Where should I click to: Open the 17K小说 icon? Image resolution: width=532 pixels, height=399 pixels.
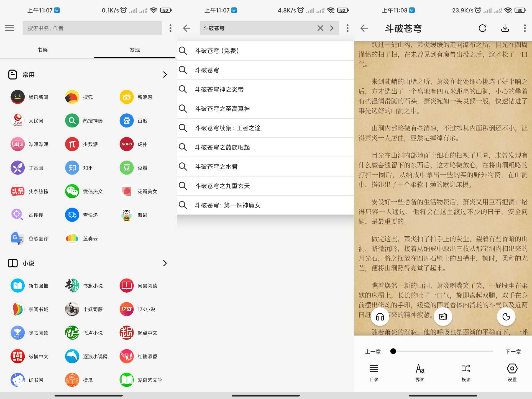(x=127, y=309)
